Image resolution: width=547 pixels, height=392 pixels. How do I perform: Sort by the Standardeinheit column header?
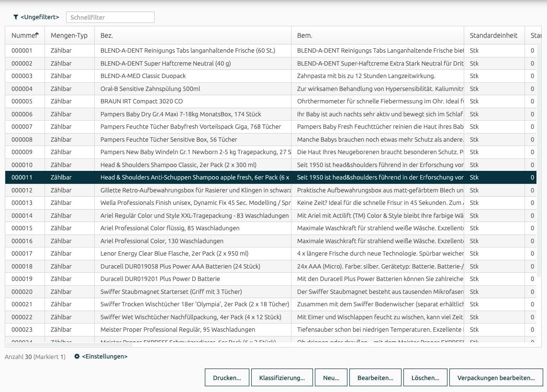pyautogui.click(x=494, y=35)
